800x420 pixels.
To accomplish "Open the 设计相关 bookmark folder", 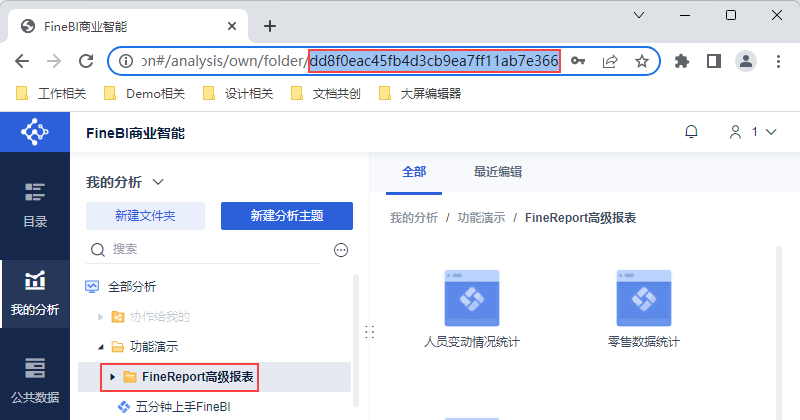I will click(238, 93).
